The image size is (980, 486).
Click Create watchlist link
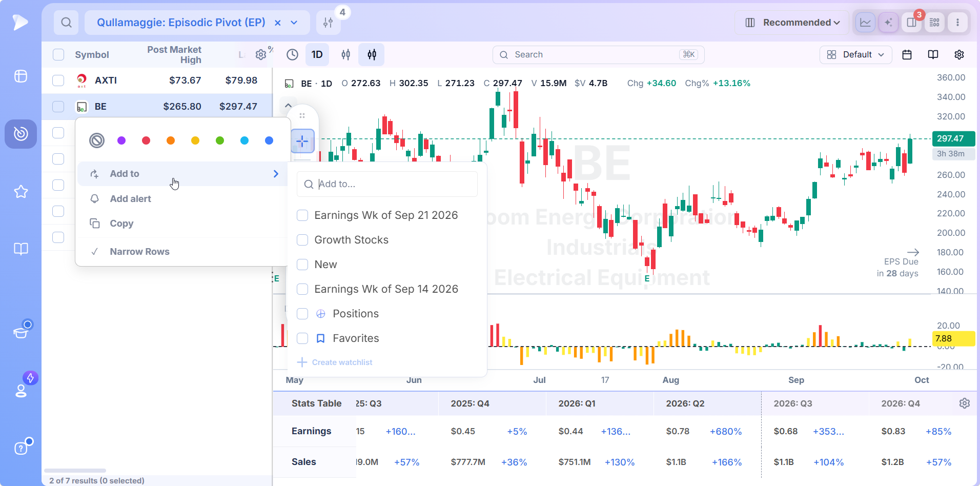click(x=335, y=362)
